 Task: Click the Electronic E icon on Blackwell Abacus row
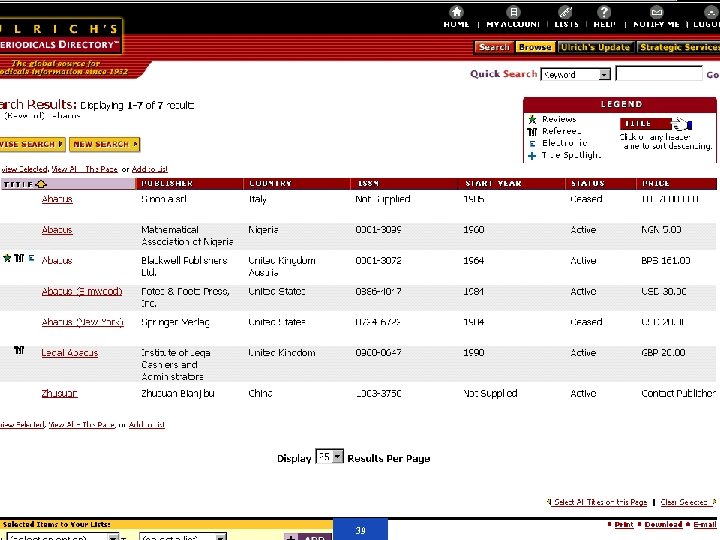click(31, 258)
